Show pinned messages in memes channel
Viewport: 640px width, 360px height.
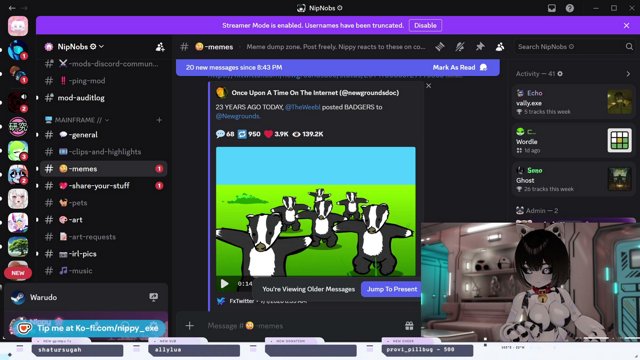(x=480, y=47)
